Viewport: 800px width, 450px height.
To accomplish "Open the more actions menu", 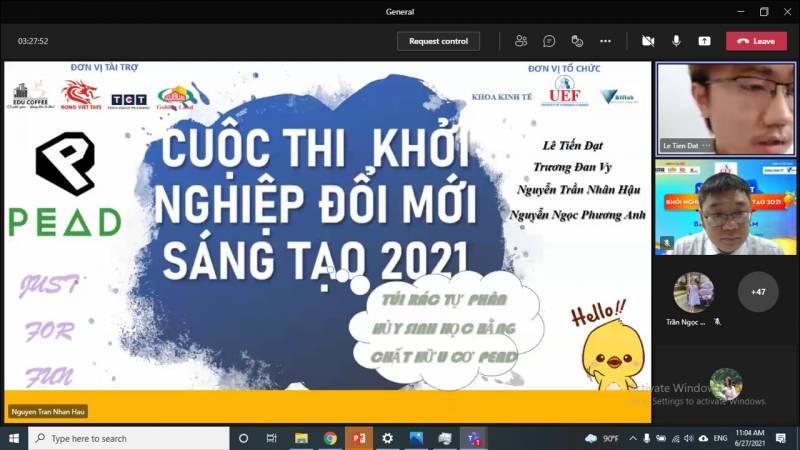I will click(605, 41).
